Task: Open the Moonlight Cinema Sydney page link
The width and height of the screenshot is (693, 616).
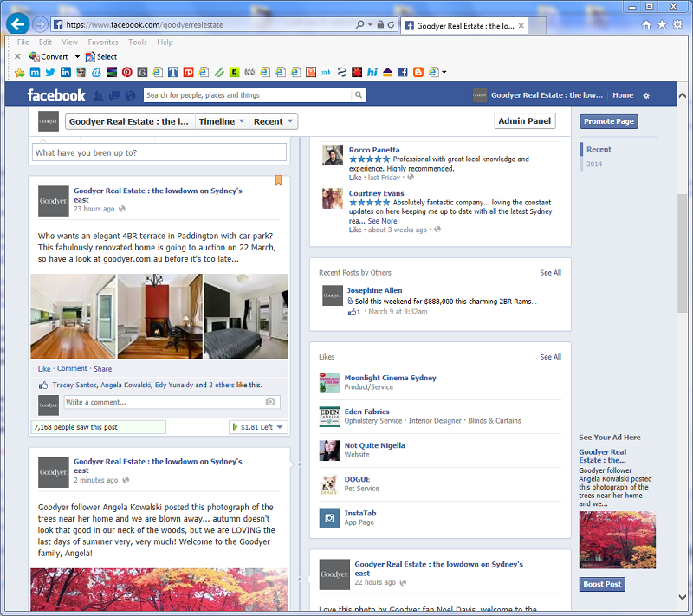Action: (391, 378)
